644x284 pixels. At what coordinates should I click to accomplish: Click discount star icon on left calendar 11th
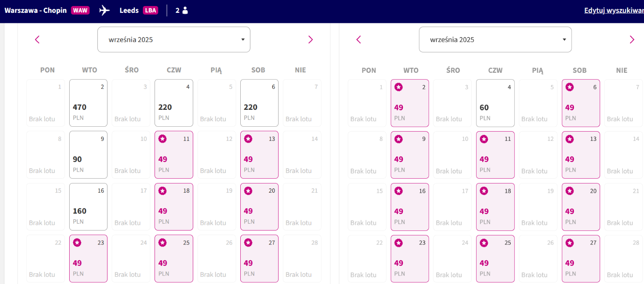163,139
